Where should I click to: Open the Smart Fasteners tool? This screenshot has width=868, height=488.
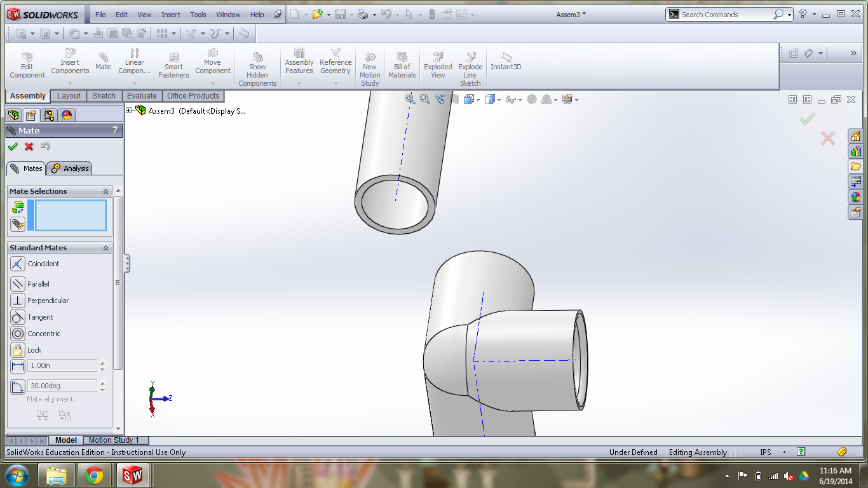pos(173,65)
